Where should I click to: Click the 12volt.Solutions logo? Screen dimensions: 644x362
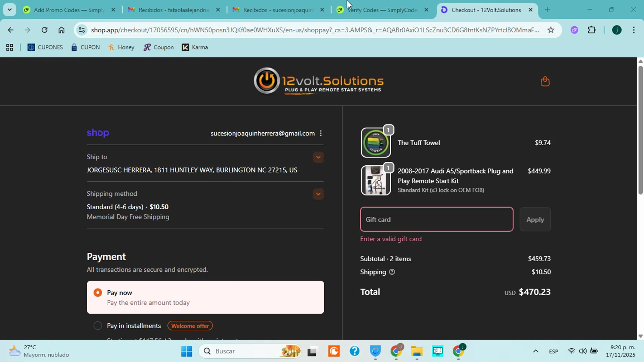click(318, 81)
